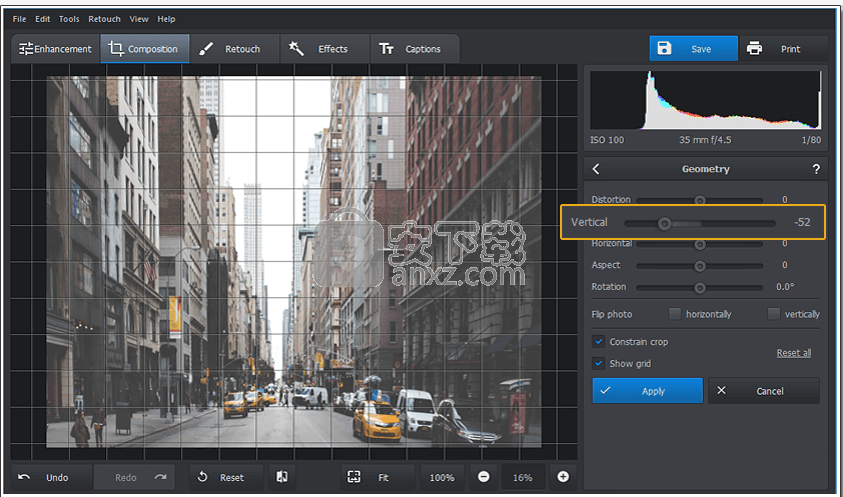843x497 pixels.
Task: Switch to the Enhancement tab
Action: coord(55,49)
